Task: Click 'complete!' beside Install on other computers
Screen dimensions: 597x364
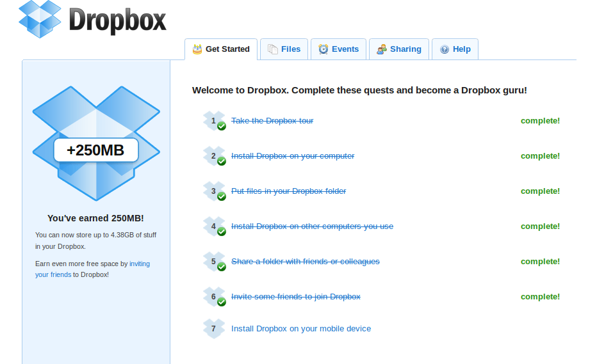Action: tap(540, 226)
